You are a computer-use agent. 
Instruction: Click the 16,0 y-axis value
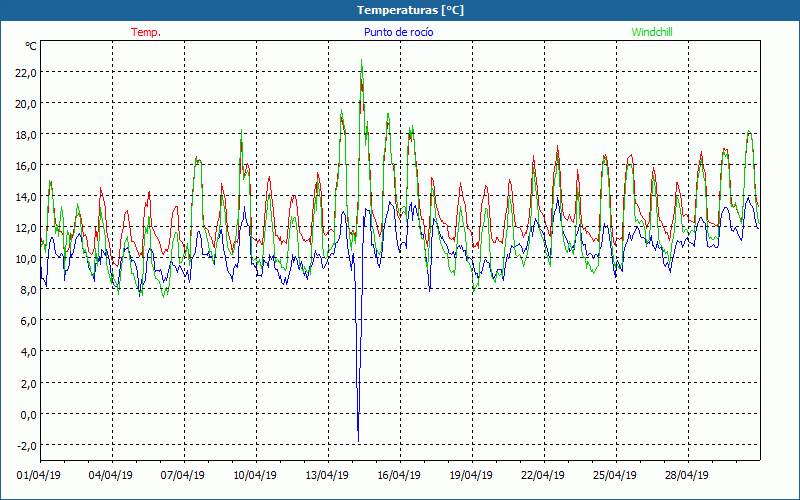pyautogui.click(x=27, y=166)
